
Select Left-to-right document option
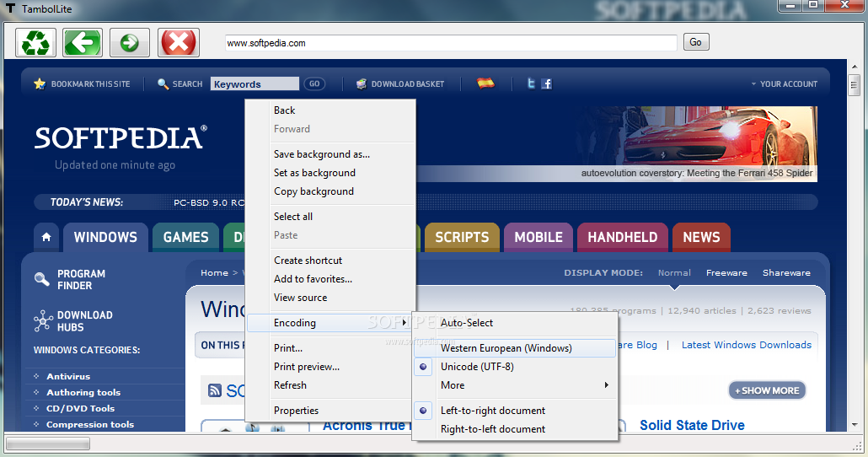point(515,411)
